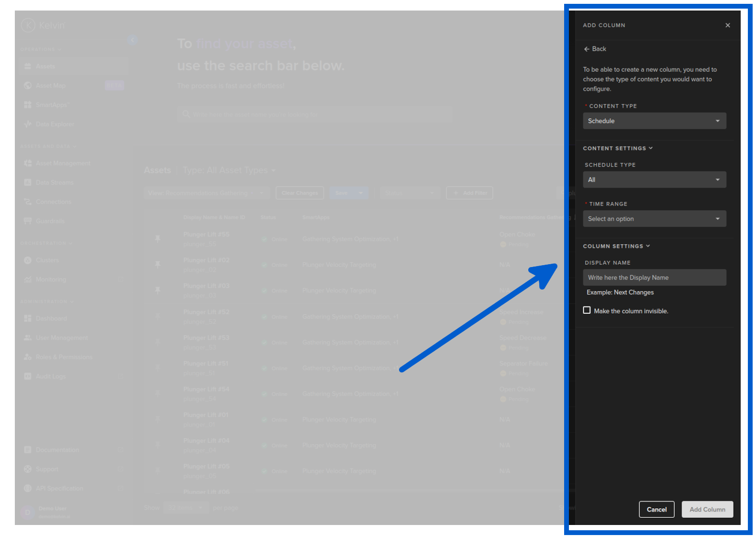Open the Time Range dropdown
This screenshot has width=756, height=536.
(x=654, y=219)
